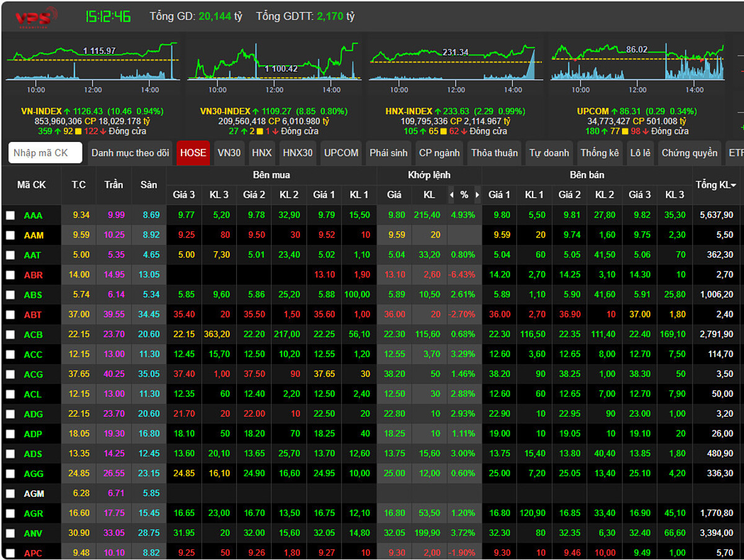Open the CP ngành dropdown tab

(x=439, y=153)
